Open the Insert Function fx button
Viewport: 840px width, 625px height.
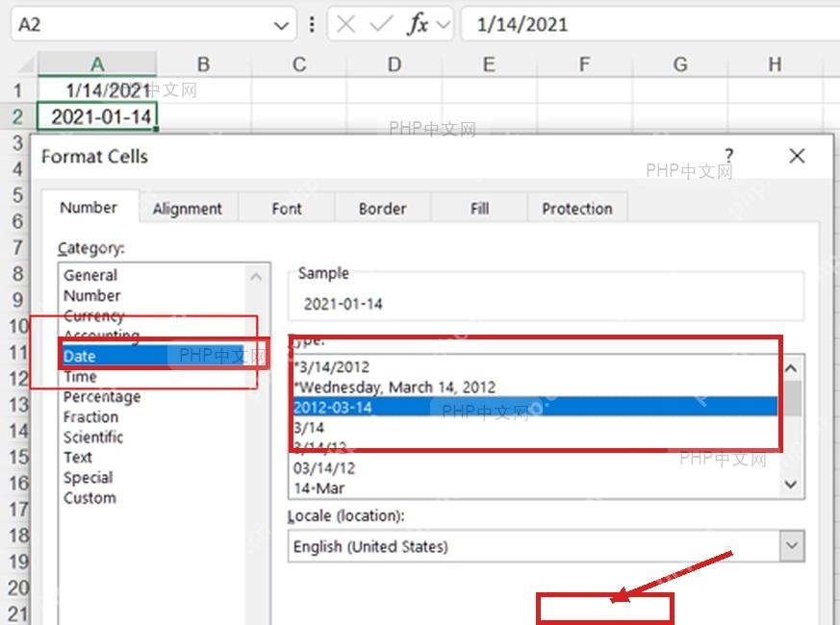pyautogui.click(x=419, y=24)
